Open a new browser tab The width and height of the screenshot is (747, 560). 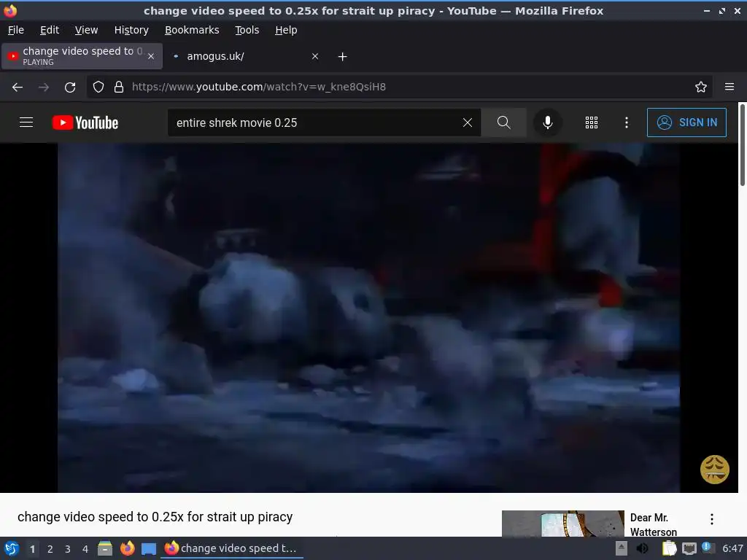click(x=342, y=57)
